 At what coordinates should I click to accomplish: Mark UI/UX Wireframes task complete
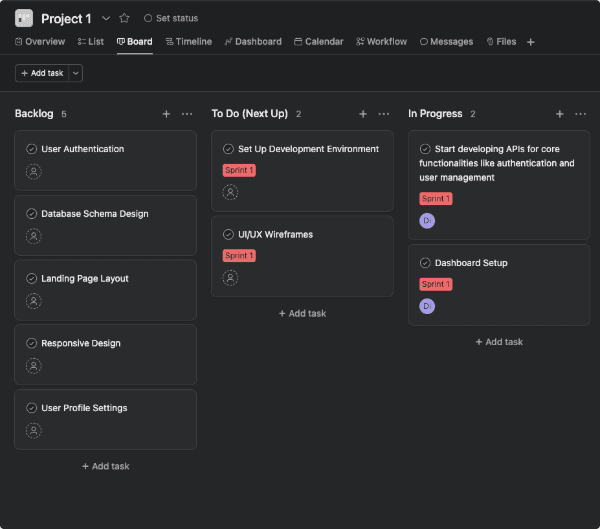(228, 234)
